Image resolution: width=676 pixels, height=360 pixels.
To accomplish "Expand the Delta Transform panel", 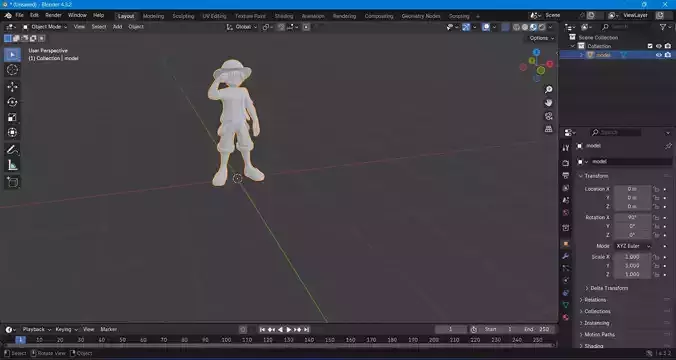I will pyautogui.click(x=609, y=288).
